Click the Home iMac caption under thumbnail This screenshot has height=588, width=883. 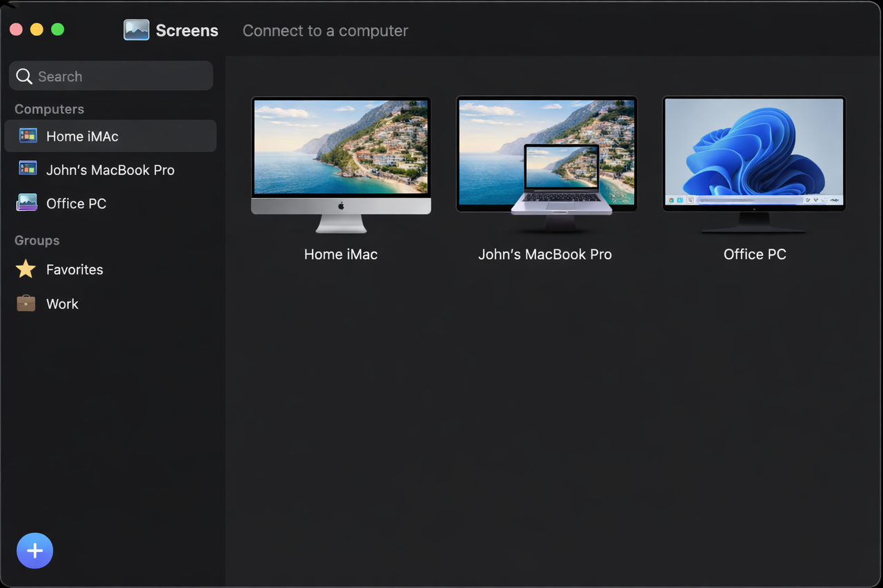341,254
